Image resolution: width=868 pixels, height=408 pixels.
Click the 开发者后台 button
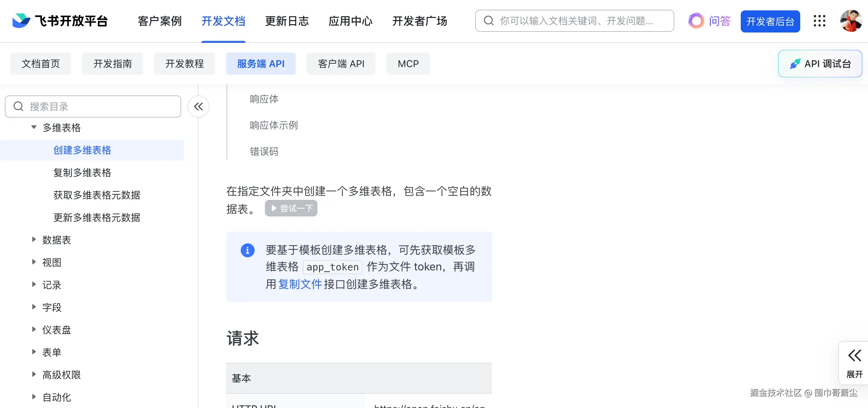pyautogui.click(x=770, y=21)
